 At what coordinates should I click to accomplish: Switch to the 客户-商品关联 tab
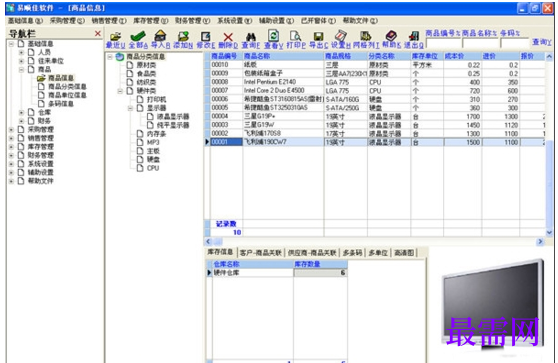261,252
